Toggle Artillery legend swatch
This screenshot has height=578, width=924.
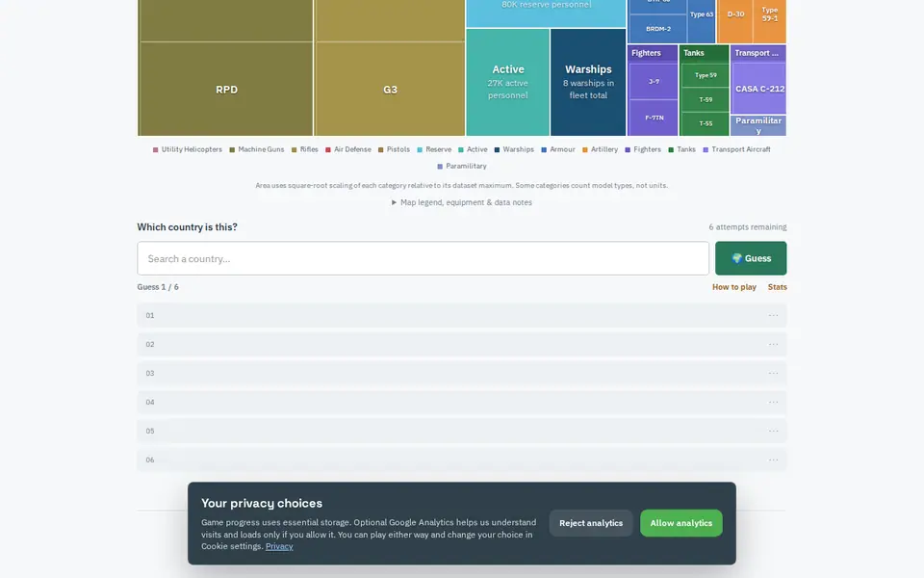tap(585, 150)
